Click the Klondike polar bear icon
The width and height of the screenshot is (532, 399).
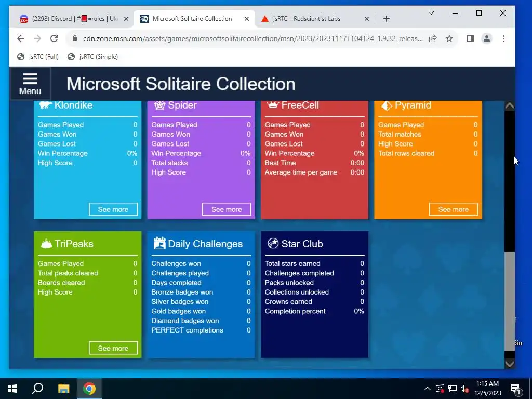(x=46, y=105)
